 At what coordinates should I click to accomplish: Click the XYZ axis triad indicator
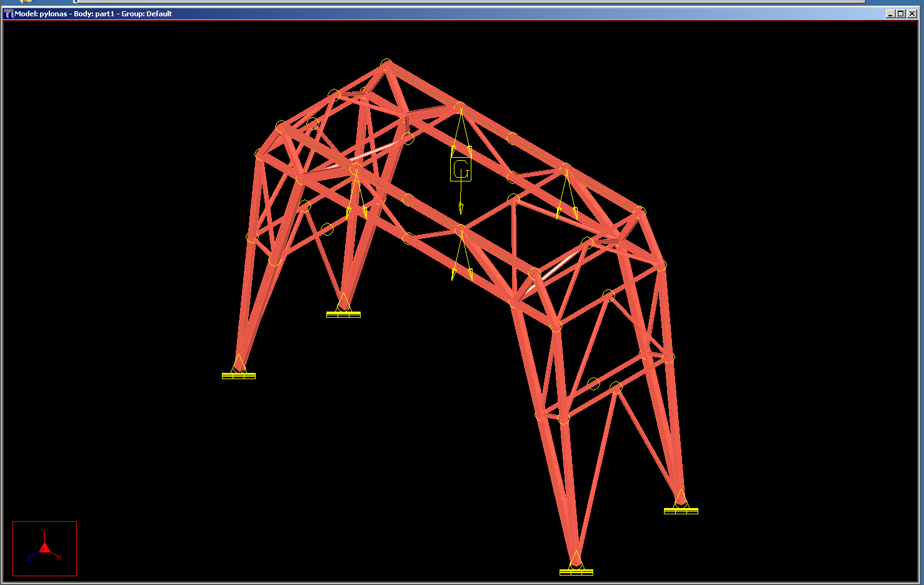[44, 549]
